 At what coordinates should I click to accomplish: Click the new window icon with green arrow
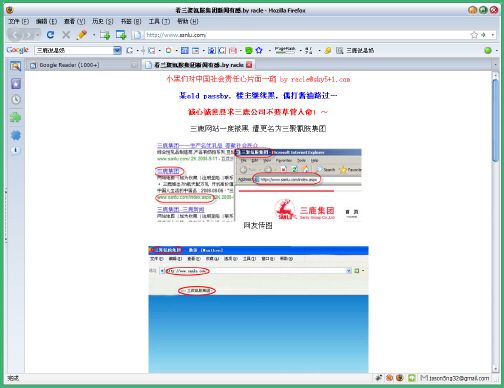(121, 35)
